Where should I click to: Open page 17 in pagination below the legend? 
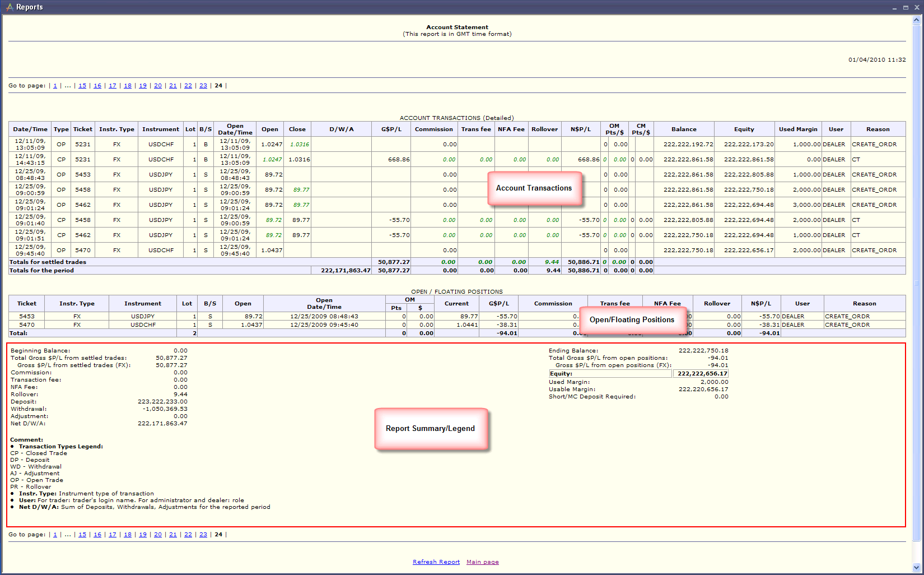[113, 535]
